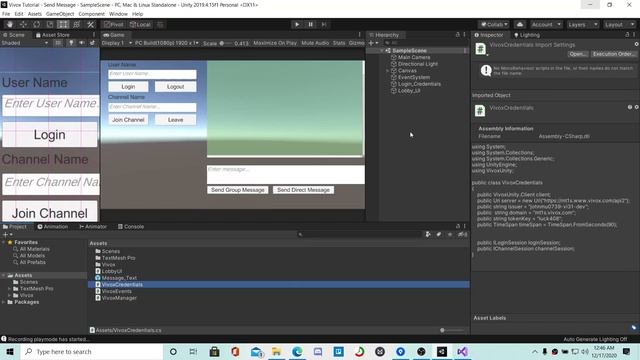This screenshot has width=640, height=360.
Task: Click search by type icon in Project
Action: pyautogui.click(x=428, y=234)
